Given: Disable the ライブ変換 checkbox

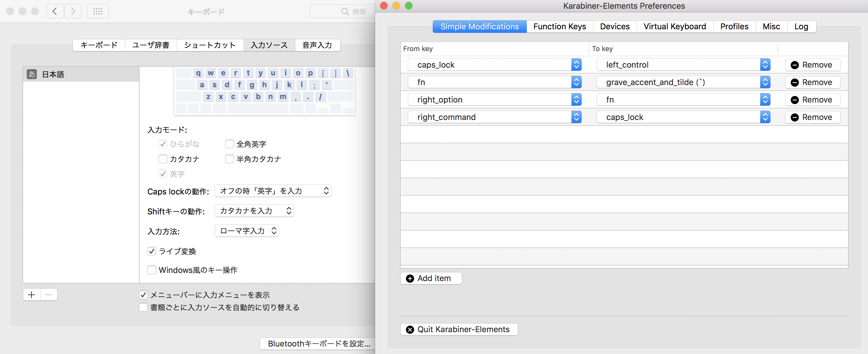Looking at the screenshot, I should click(152, 251).
